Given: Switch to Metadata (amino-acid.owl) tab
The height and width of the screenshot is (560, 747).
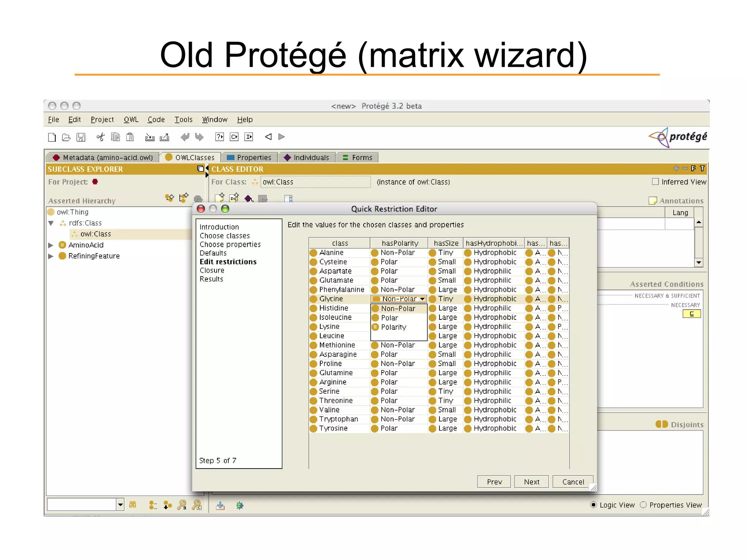Looking at the screenshot, I should [102, 157].
